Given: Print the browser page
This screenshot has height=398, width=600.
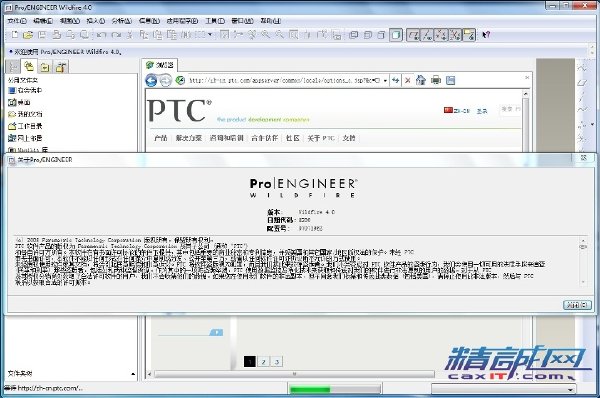Looking at the screenshot, I should click(435, 80).
